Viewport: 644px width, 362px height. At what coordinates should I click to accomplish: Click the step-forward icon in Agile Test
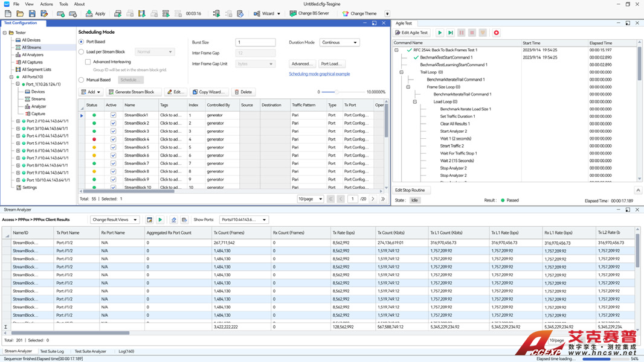pos(451,33)
